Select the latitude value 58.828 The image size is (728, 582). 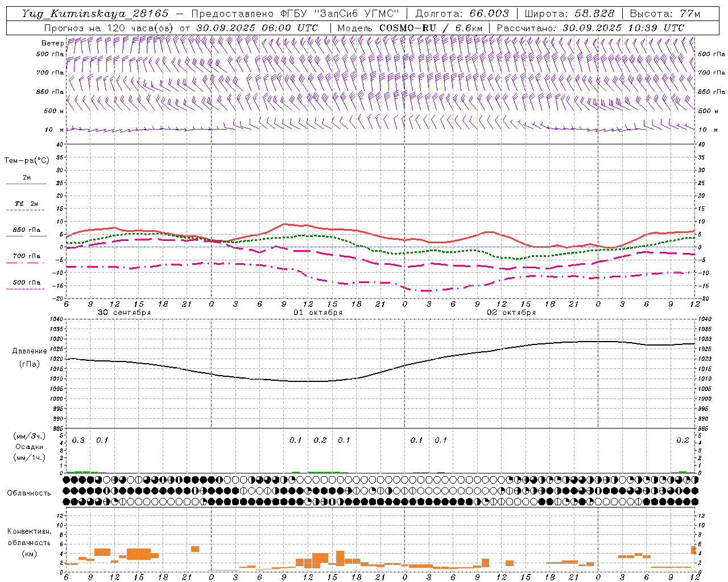click(x=595, y=14)
